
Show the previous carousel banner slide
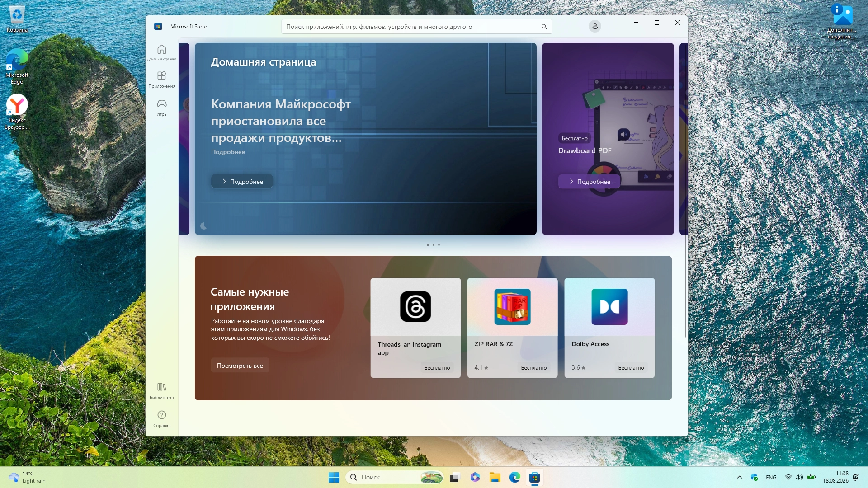(x=184, y=139)
